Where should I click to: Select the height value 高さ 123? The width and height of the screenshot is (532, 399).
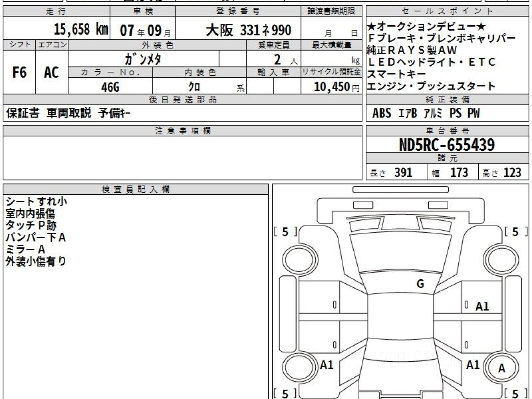(x=502, y=172)
